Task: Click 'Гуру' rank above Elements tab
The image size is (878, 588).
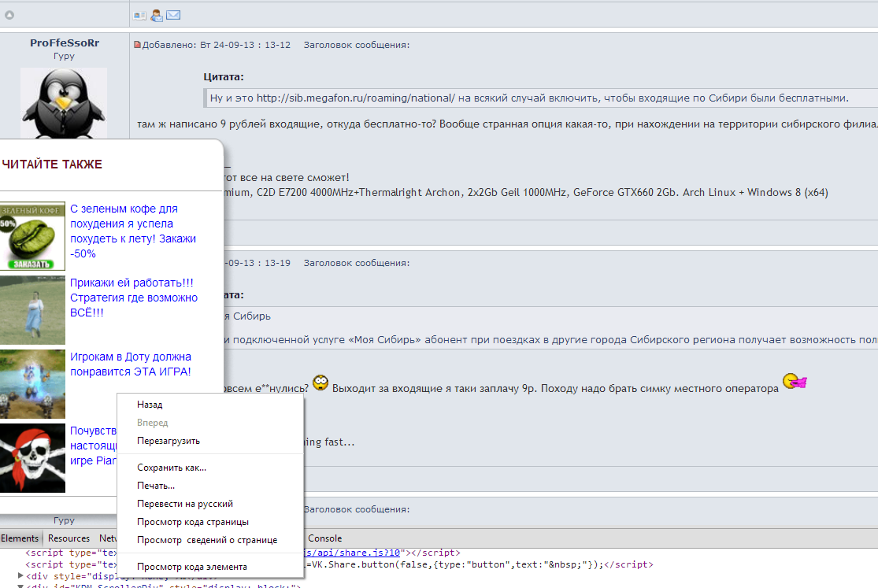Action: pyautogui.click(x=64, y=520)
